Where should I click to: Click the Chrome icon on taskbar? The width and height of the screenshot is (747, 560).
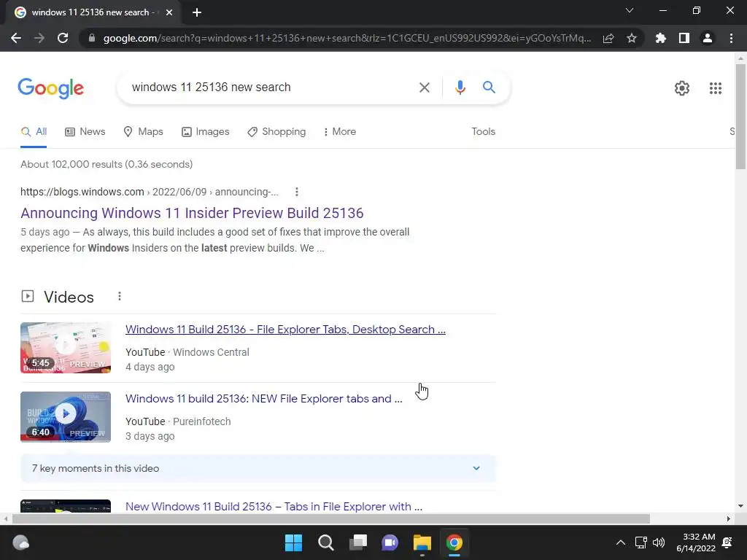454,542
